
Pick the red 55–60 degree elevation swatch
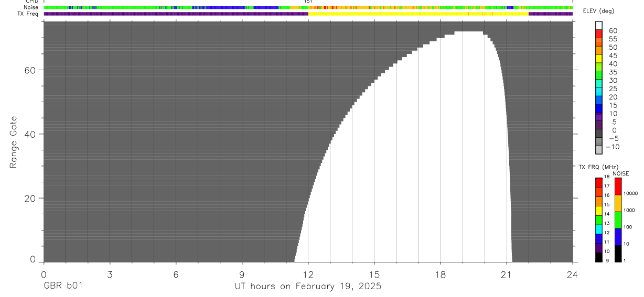[x=599, y=35]
